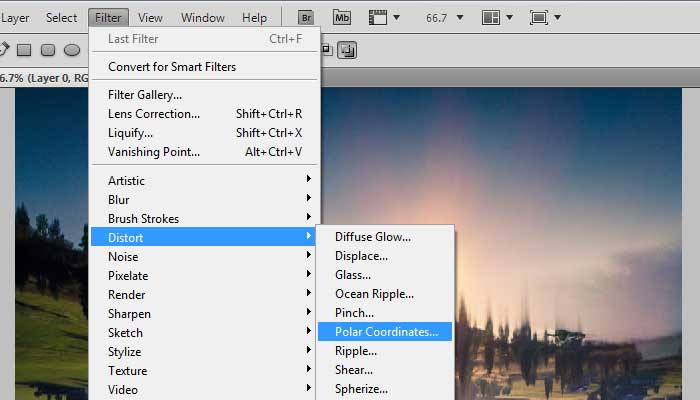Select the rounded rectangle shape tool icon
The image size is (700, 400).
pyautogui.click(x=48, y=50)
